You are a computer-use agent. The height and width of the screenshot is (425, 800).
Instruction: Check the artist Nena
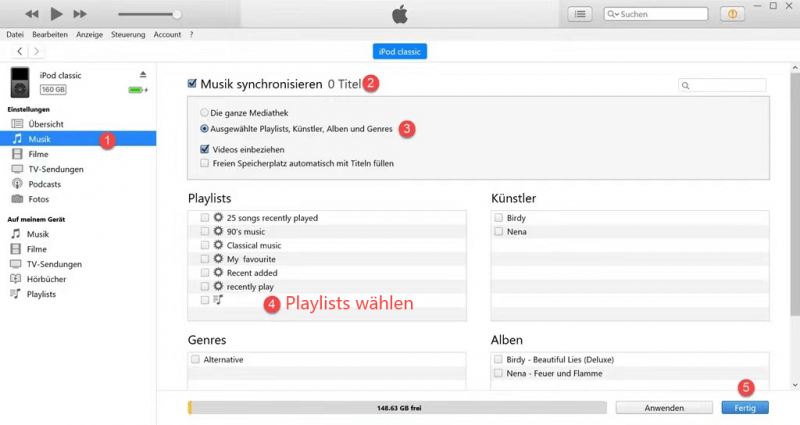point(498,232)
